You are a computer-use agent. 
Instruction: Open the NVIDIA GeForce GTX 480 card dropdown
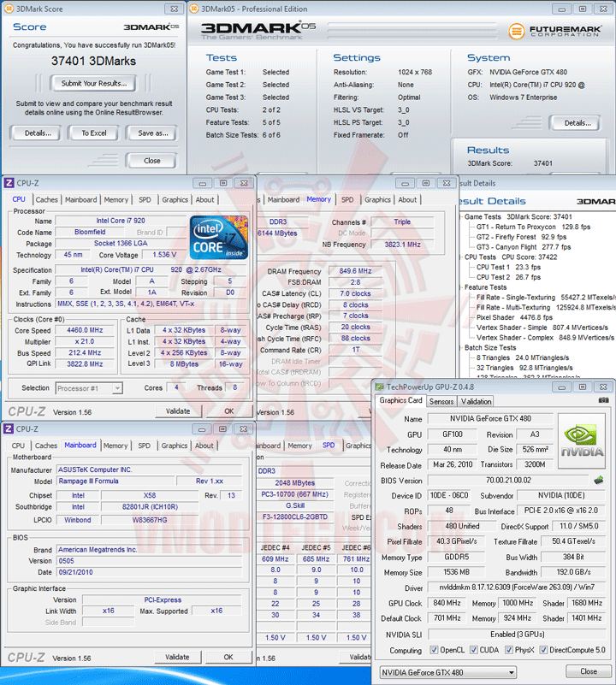click(x=448, y=673)
